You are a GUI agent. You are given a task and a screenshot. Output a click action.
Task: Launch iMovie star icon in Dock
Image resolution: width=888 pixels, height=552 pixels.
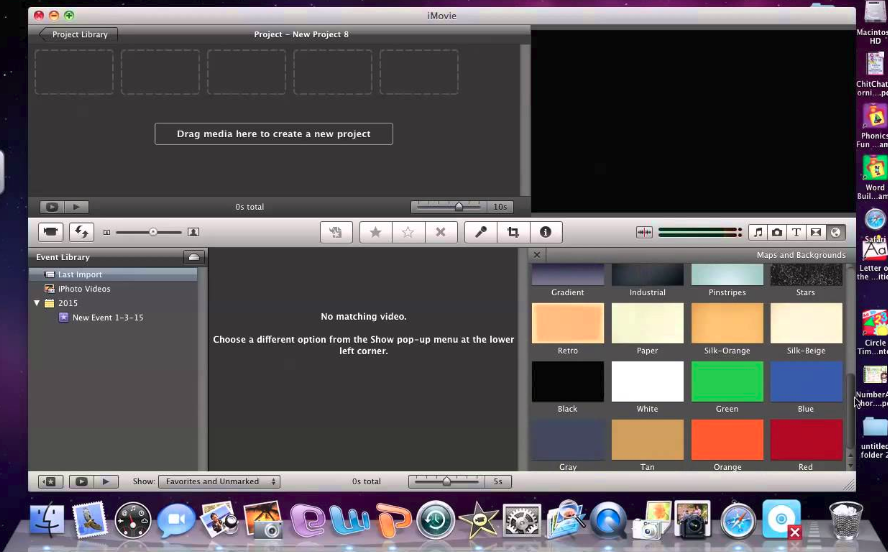pos(479,520)
